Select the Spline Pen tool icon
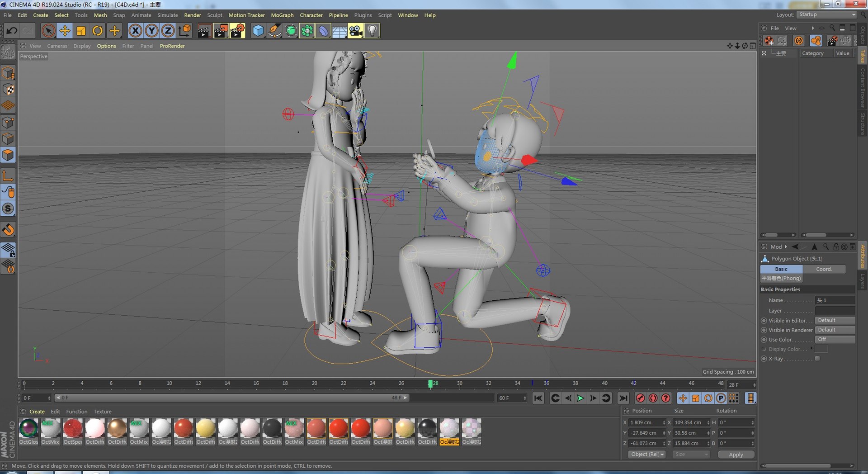868x474 pixels. [x=274, y=31]
